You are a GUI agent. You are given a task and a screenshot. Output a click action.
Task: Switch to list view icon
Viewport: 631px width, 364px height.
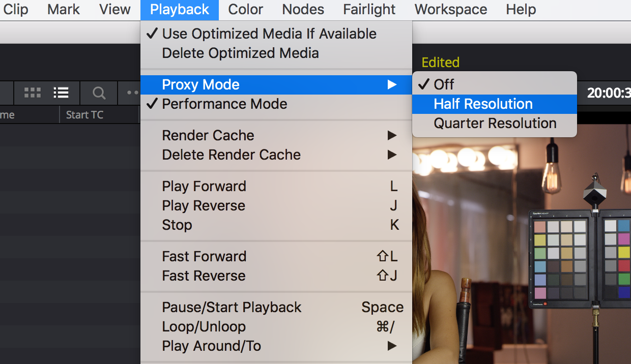coord(61,93)
